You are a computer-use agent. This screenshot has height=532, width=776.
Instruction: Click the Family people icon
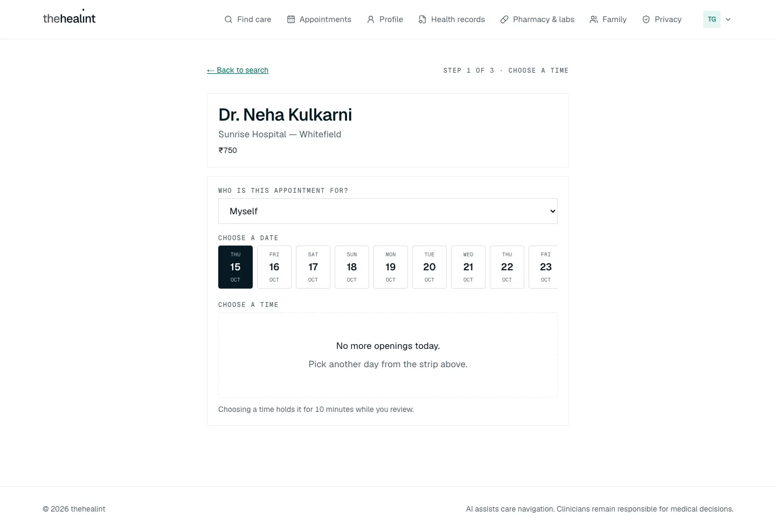[594, 19]
